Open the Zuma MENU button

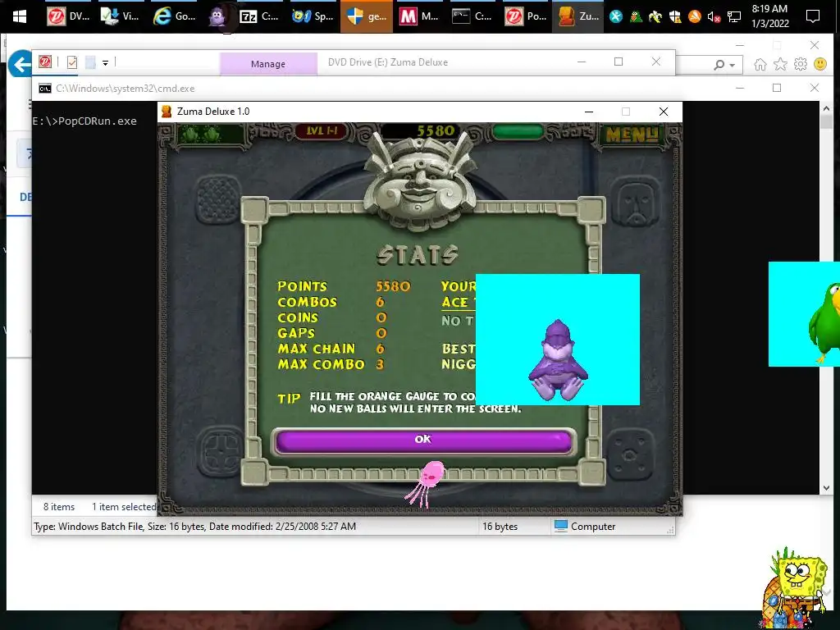coord(632,135)
